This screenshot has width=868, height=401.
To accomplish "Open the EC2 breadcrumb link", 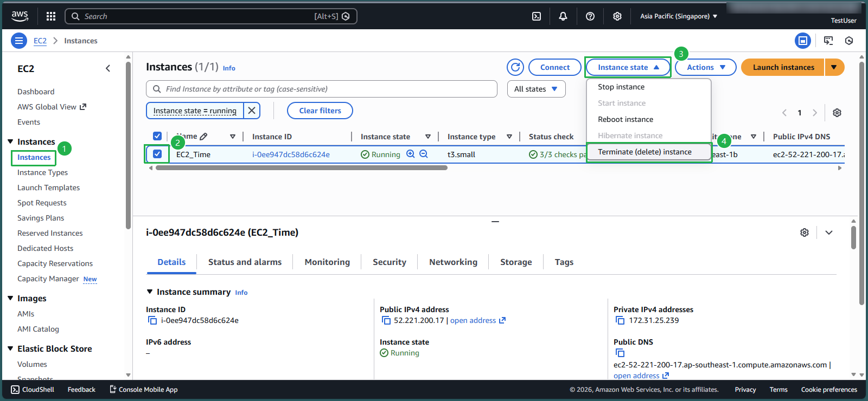I will coord(40,41).
